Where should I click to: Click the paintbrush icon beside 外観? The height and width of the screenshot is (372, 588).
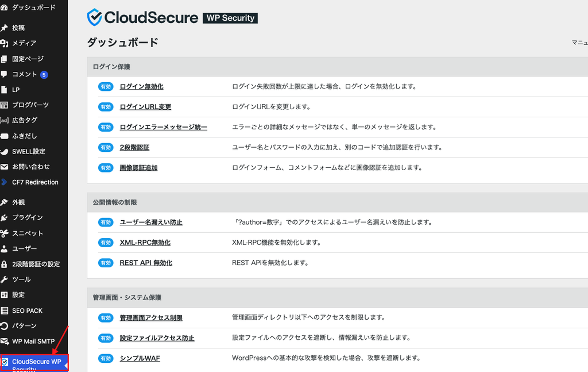click(x=4, y=202)
